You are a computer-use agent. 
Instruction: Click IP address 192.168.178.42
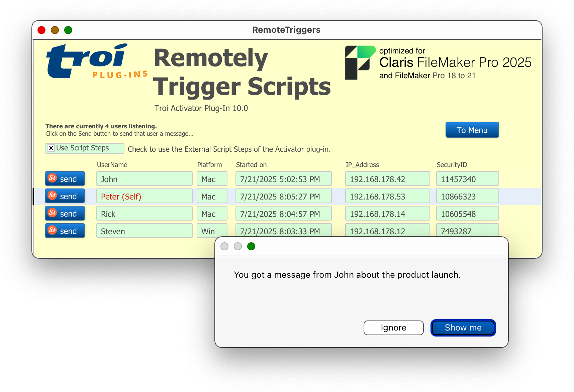[x=388, y=178]
